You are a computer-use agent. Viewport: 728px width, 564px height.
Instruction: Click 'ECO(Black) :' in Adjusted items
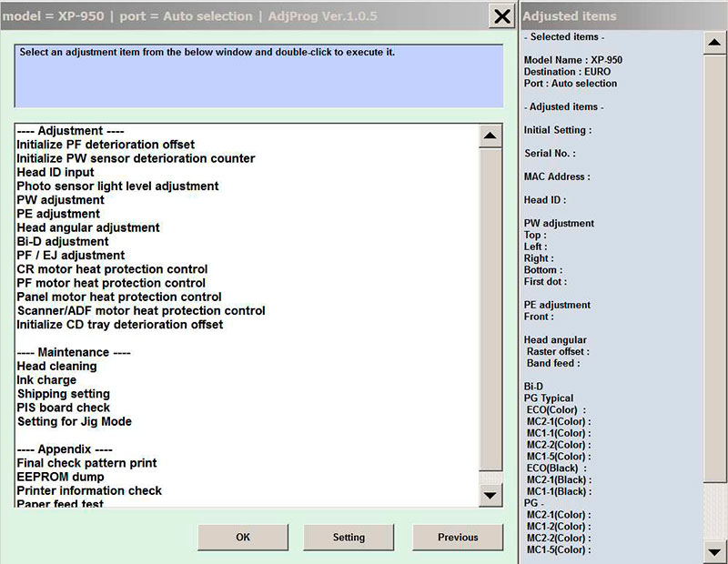pos(557,468)
